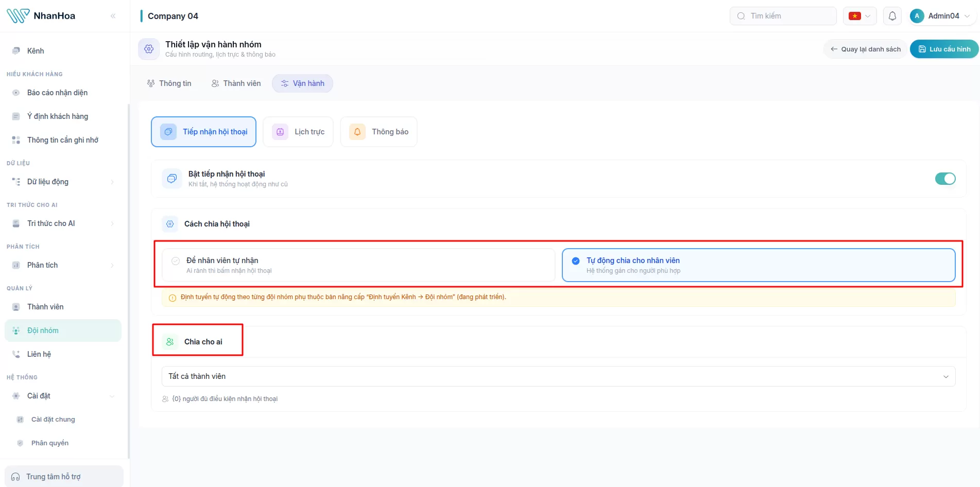Viewport: 980px width, 487px height.
Task: Click the search magnifier icon
Action: [741, 16]
